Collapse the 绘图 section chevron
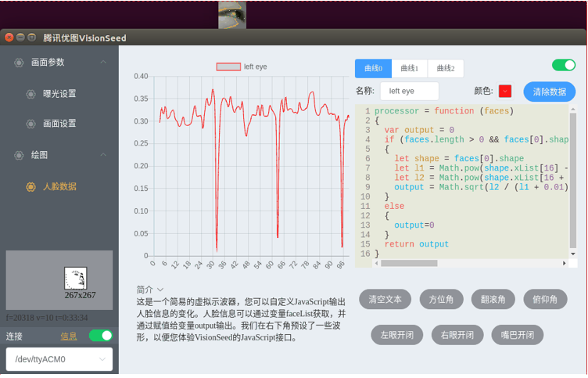588x378 pixels. [x=102, y=156]
